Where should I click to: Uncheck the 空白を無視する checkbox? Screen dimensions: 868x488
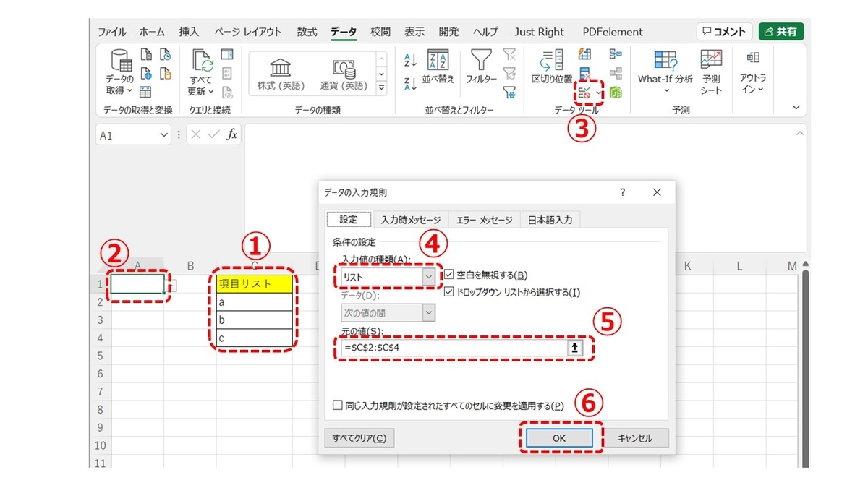click(449, 275)
